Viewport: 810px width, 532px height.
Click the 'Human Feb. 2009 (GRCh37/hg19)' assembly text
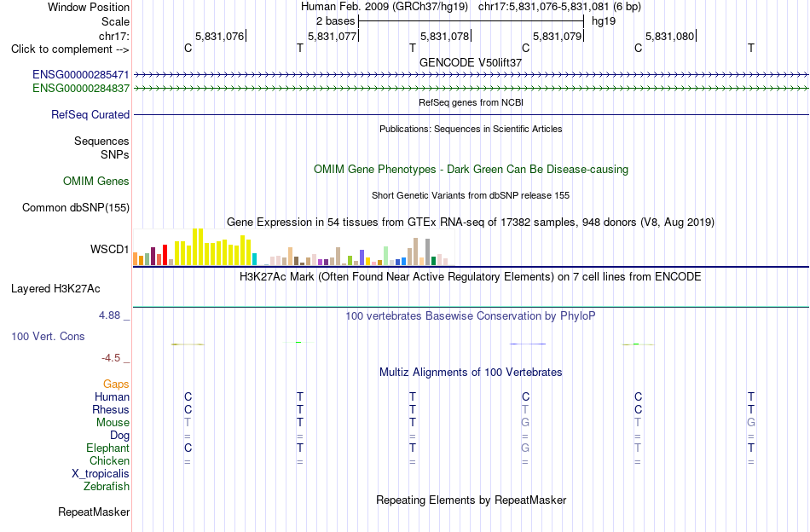[385, 7]
